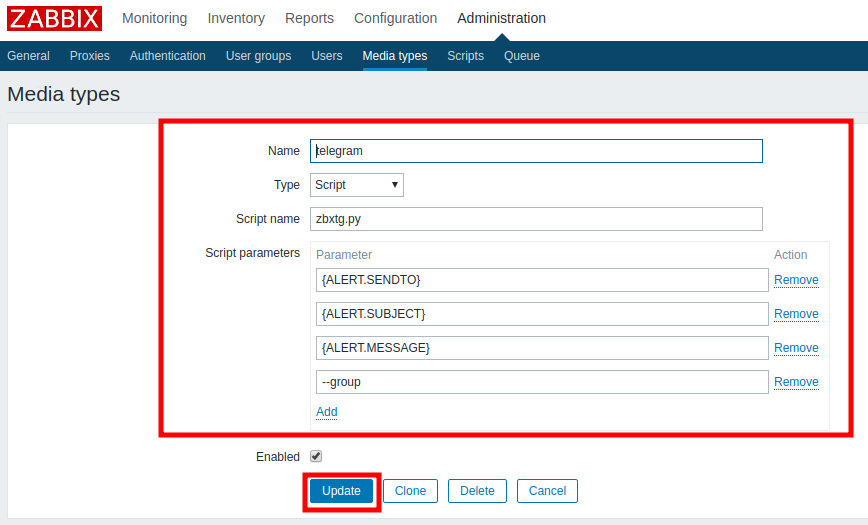Click the Script name label
Viewport: 868px width, 525px height.
(268, 219)
